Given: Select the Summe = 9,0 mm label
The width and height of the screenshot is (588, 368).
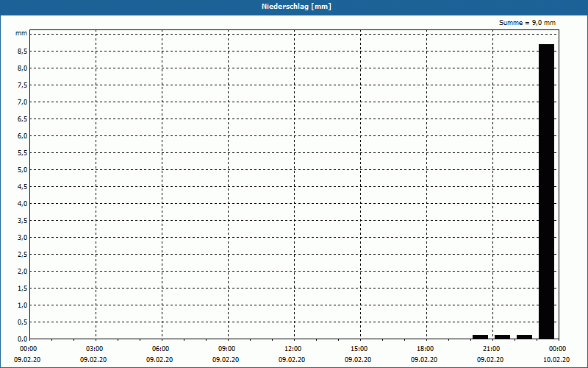Looking at the screenshot, I should click(527, 23).
